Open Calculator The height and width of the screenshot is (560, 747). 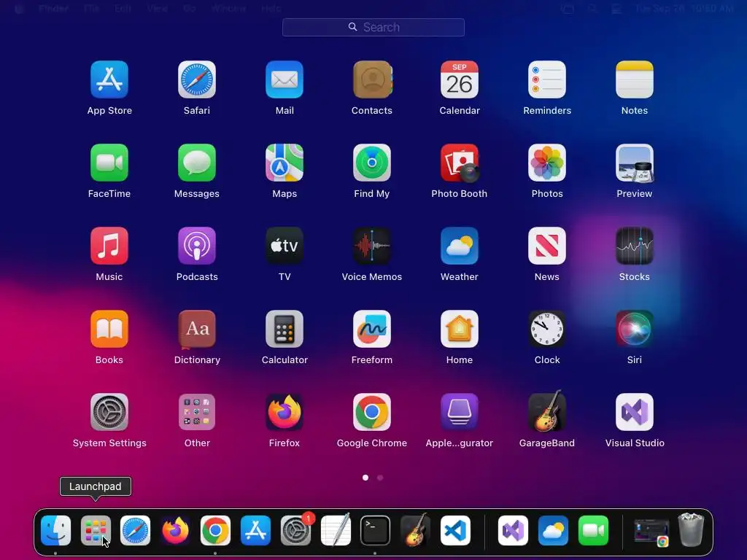pos(285,329)
